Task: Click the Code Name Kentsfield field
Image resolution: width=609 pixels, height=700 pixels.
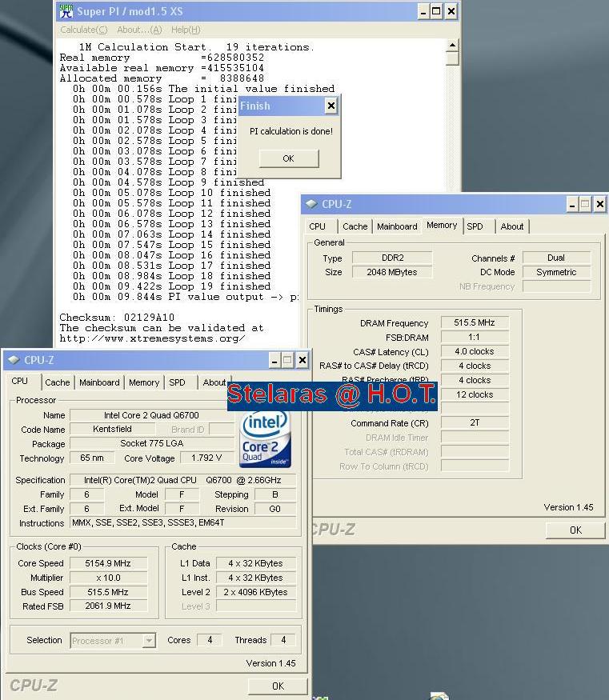Action: (112, 429)
